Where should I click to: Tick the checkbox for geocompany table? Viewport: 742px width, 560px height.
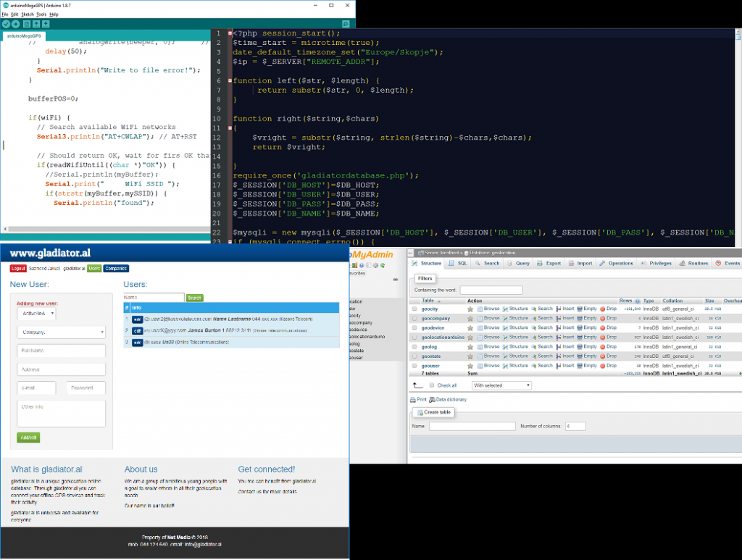coord(414,318)
